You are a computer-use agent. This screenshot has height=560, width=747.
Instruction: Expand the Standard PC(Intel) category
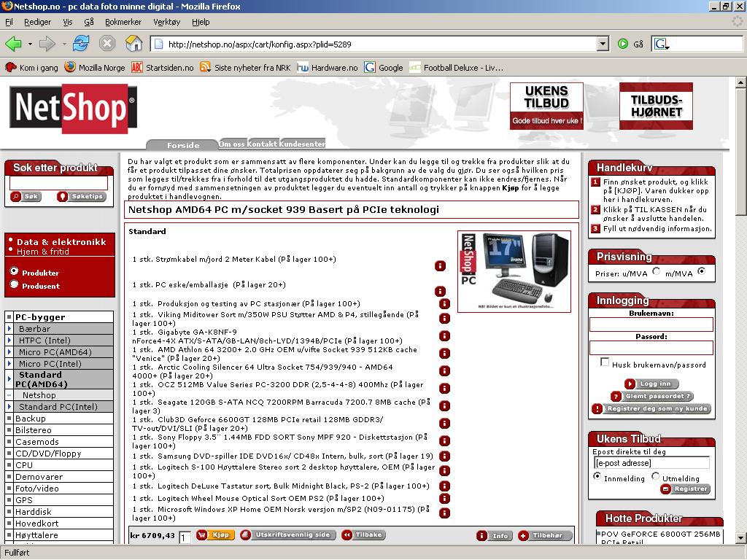pos(9,407)
